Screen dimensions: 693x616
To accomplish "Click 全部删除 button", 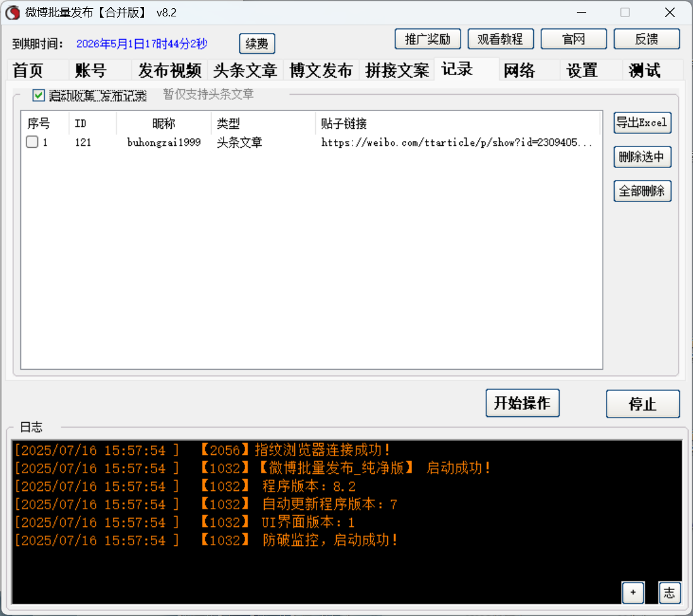I will coord(642,191).
